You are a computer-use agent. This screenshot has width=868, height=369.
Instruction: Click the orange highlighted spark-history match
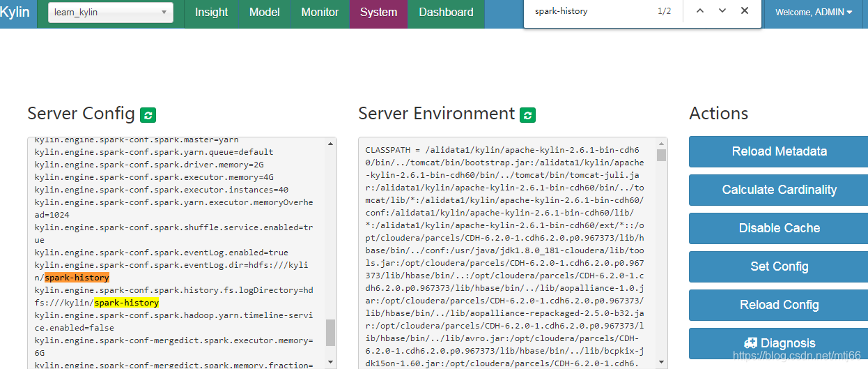coord(77,278)
